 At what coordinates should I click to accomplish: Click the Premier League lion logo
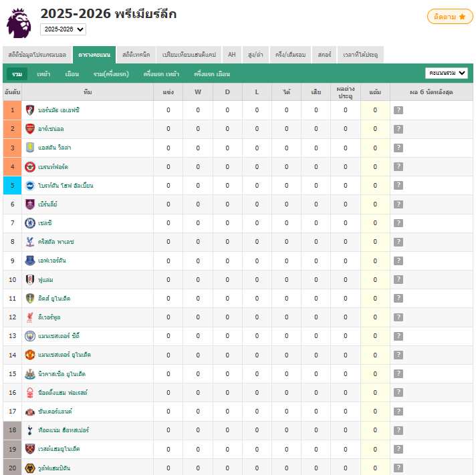tap(19, 23)
